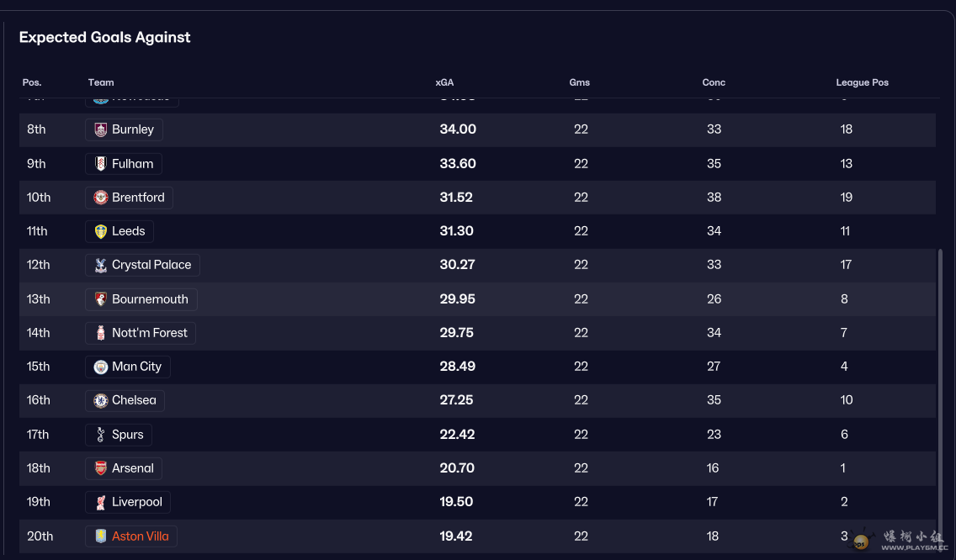Click the Crystal Palace badge icon
956x560 pixels.
[101, 265]
